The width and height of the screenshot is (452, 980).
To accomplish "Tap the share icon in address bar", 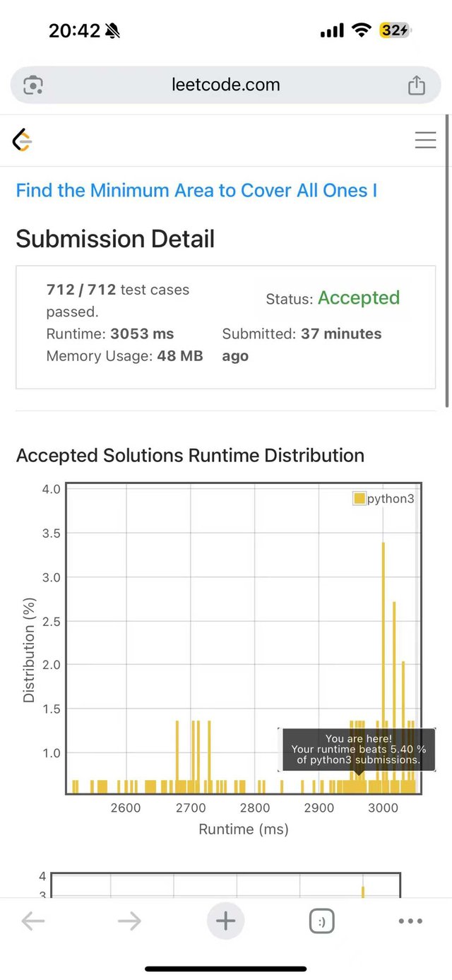I will pyautogui.click(x=417, y=85).
